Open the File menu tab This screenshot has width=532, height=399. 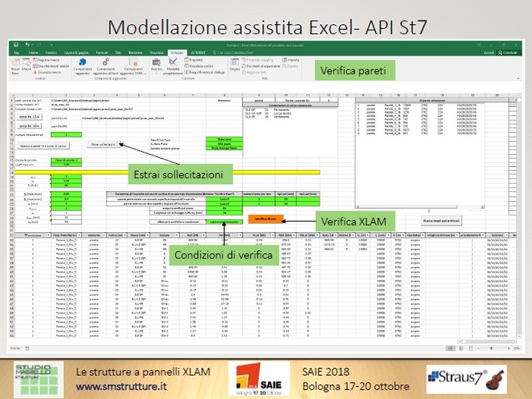[x=15, y=52]
